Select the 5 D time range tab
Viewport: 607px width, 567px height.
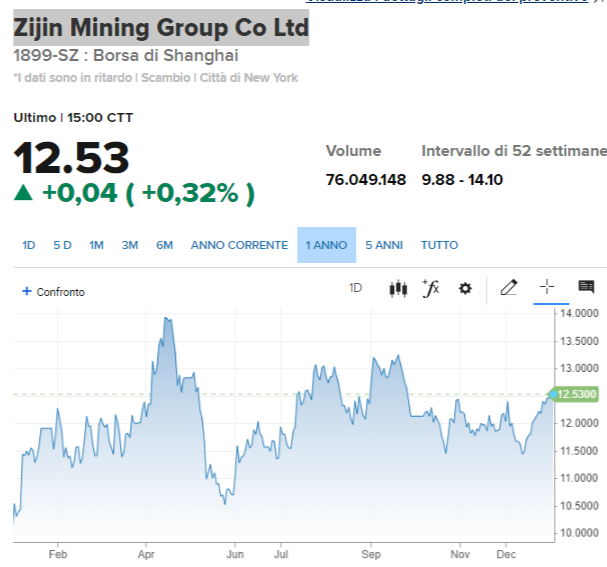pyautogui.click(x=62, y=245)
